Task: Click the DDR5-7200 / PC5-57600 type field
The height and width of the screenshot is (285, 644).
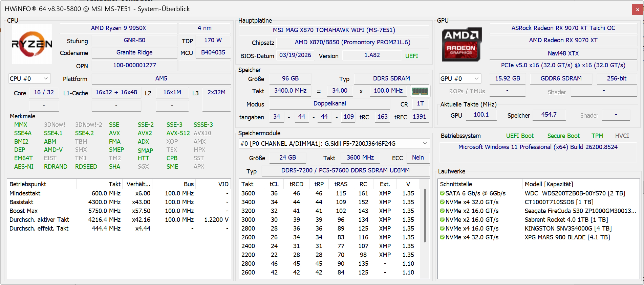Action: [x=345, y=170]
